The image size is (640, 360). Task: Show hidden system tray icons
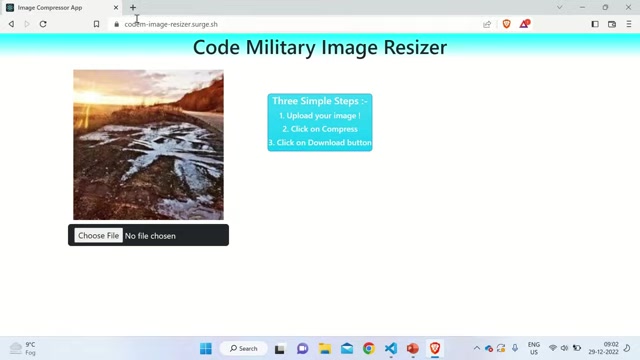click(x=476, y=348)
